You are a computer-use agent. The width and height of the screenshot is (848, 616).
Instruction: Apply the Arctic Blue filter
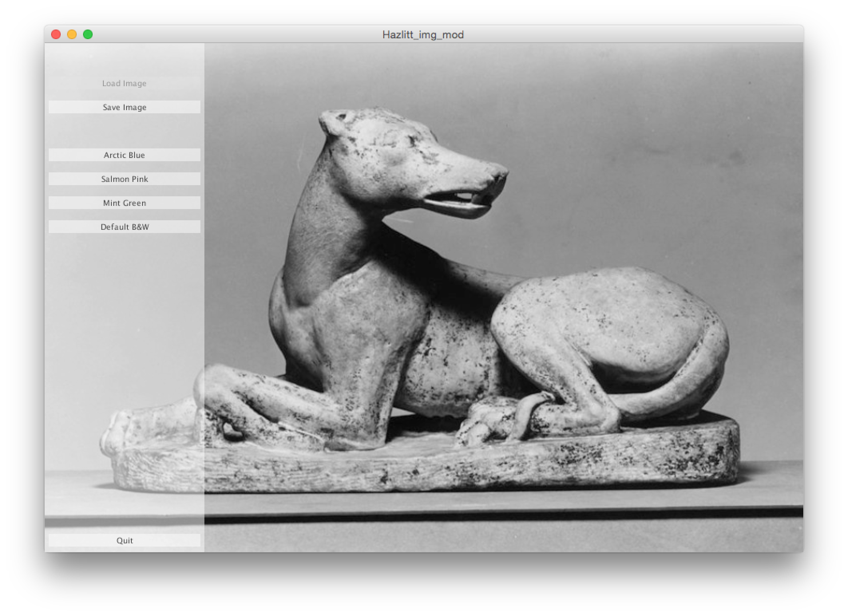pyautogui.click(x=124, y=155)
